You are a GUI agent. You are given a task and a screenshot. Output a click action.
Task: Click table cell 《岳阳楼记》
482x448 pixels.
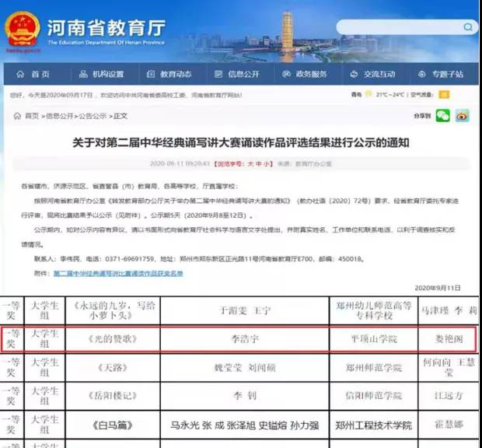pos(113,396)
